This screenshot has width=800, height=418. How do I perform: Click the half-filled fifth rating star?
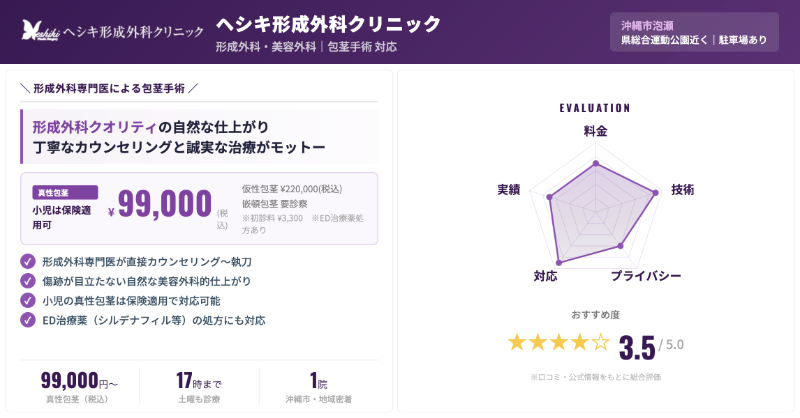[x=600, y=342]
